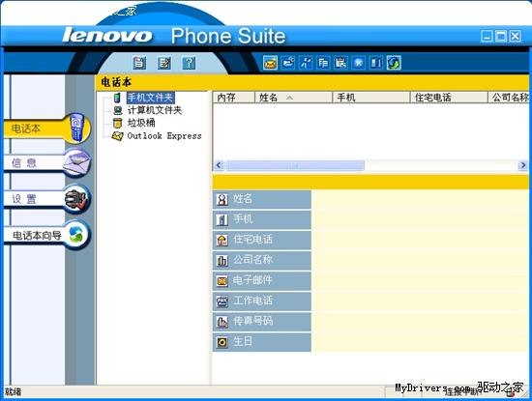
Task: Click the 生日 value field
Action: pos(421,342)
